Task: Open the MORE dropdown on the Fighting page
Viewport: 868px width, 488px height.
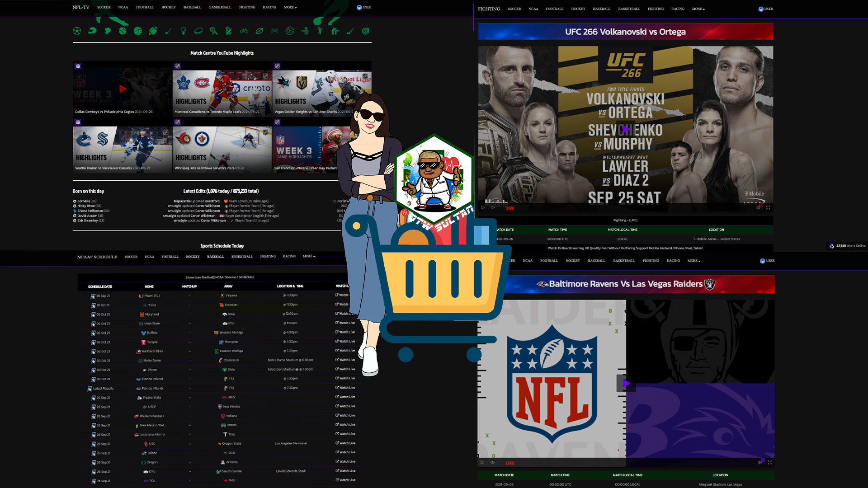Action: 698,9
